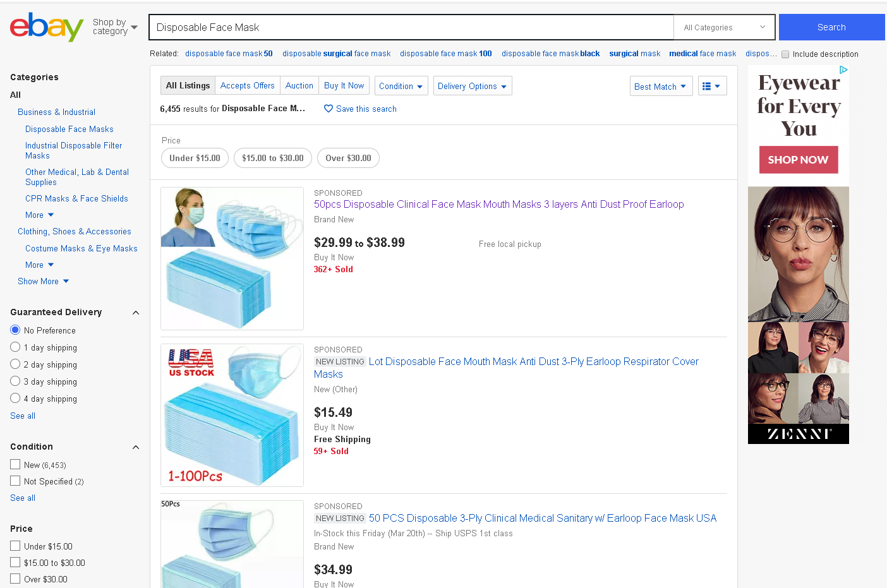Viewport: 887px width, 588px height.
Task: Collapse the Condition filter section chevron
Action: (135, 447)
